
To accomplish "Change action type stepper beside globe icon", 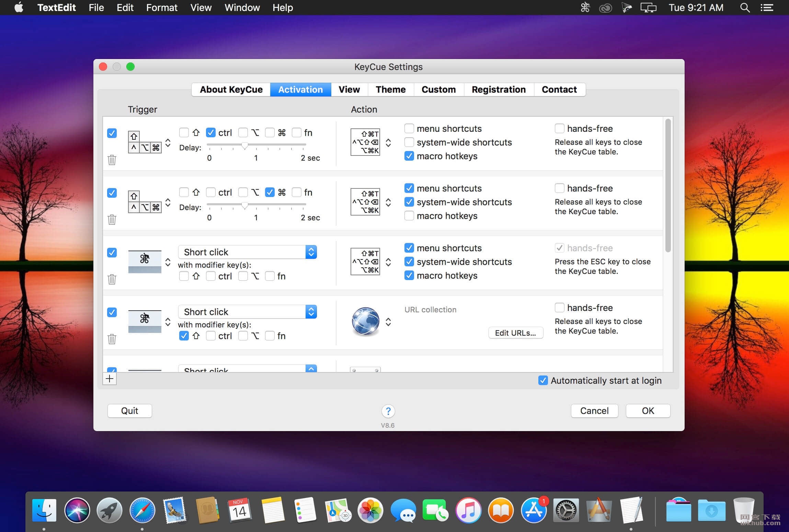I will click(388, 322).
